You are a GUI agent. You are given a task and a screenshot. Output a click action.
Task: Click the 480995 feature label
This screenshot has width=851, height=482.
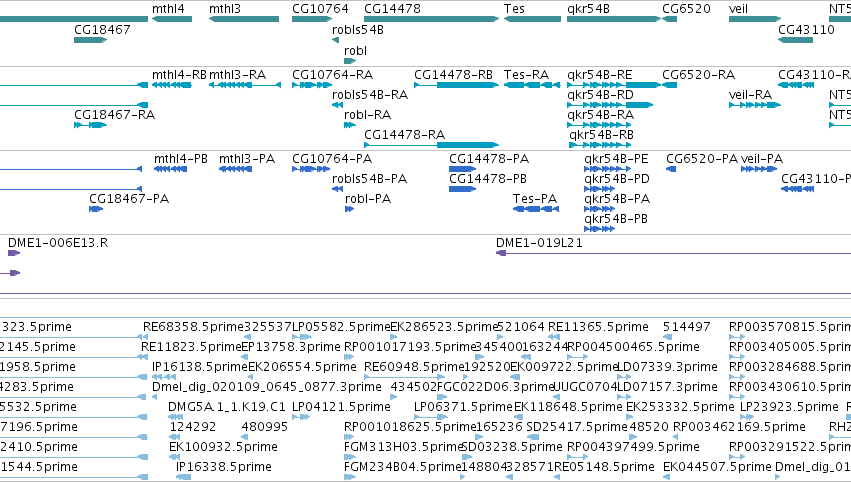pos(265,427)
